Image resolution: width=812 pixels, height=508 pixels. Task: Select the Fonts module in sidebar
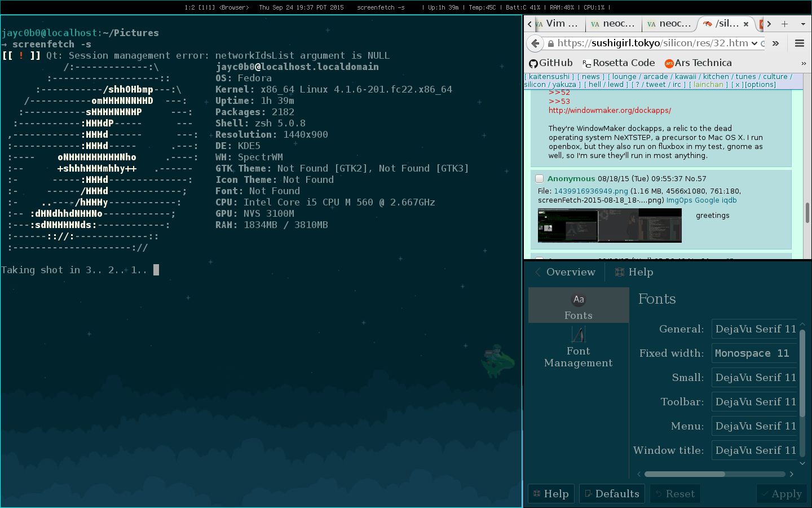tap(578, 305)
